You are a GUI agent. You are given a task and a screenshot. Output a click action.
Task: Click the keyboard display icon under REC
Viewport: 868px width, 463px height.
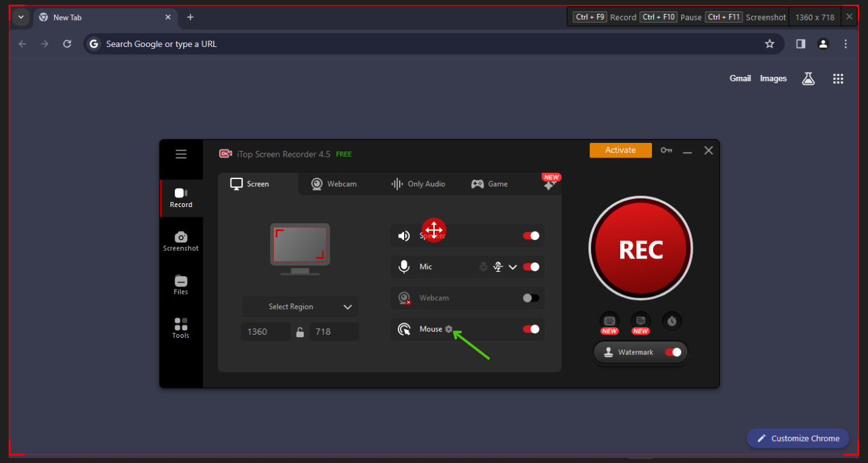pos(609,321)
